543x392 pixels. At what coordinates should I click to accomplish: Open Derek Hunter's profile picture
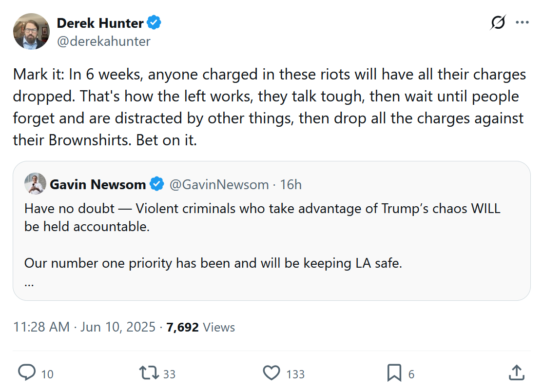point(31,32)
